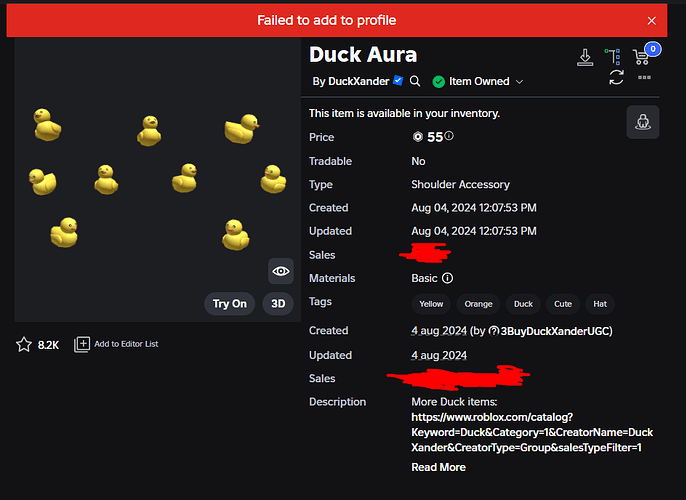The image size is (686, 500).
Task: Click the Try On button
Action: click(x=230, y=304)
